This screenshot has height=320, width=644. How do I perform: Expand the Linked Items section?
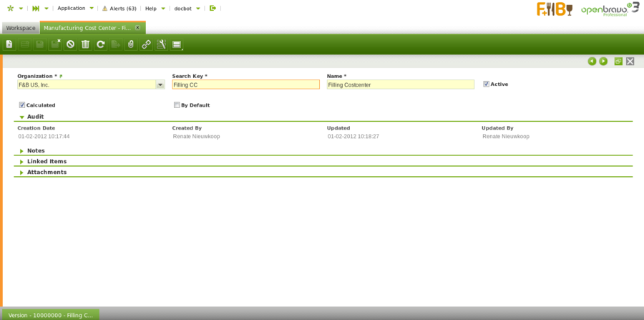pos(47,161)
